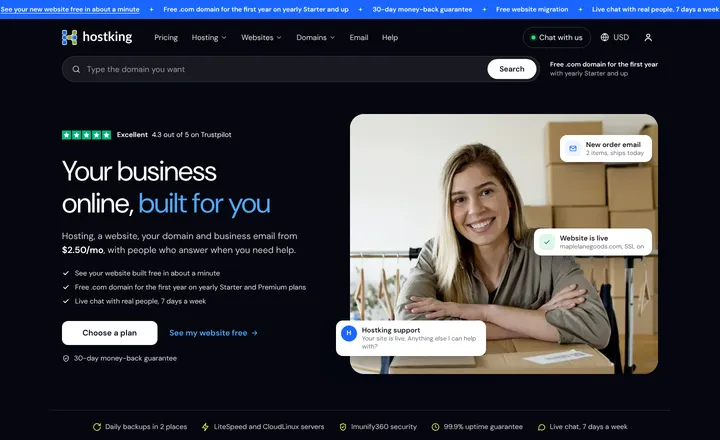Follow the See my website free link

214,333
